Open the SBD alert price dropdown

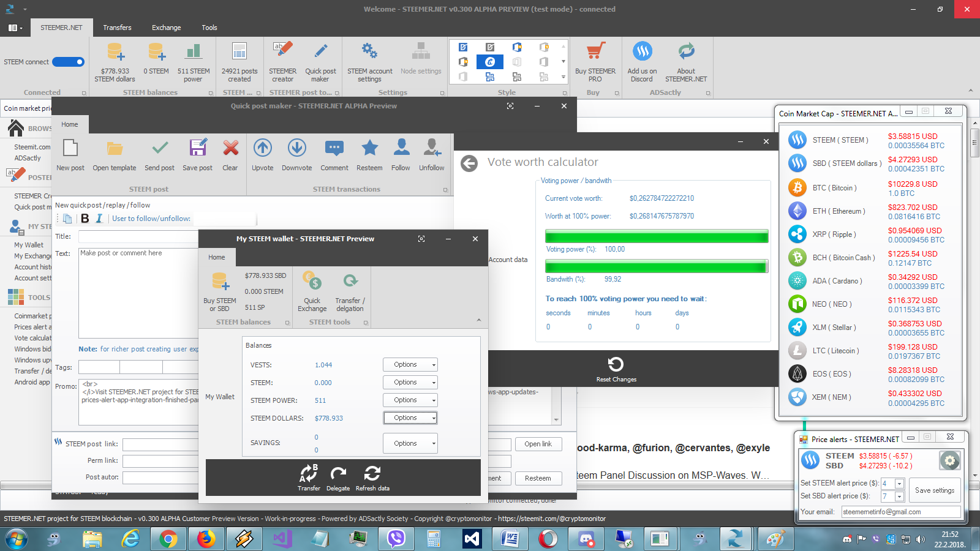[899, 497]
